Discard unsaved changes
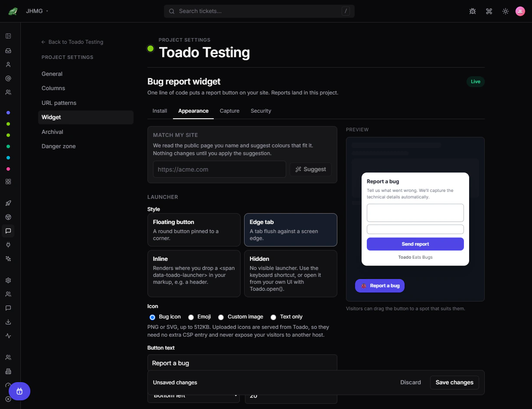This screenshot has height=409, width=532. [x=411, y=383]
